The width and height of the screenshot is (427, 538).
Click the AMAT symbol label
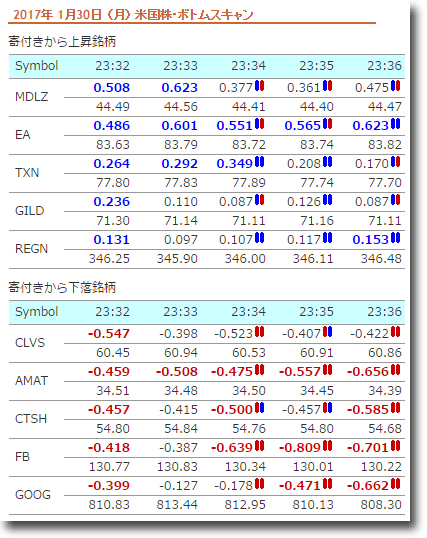pos(32,381)
